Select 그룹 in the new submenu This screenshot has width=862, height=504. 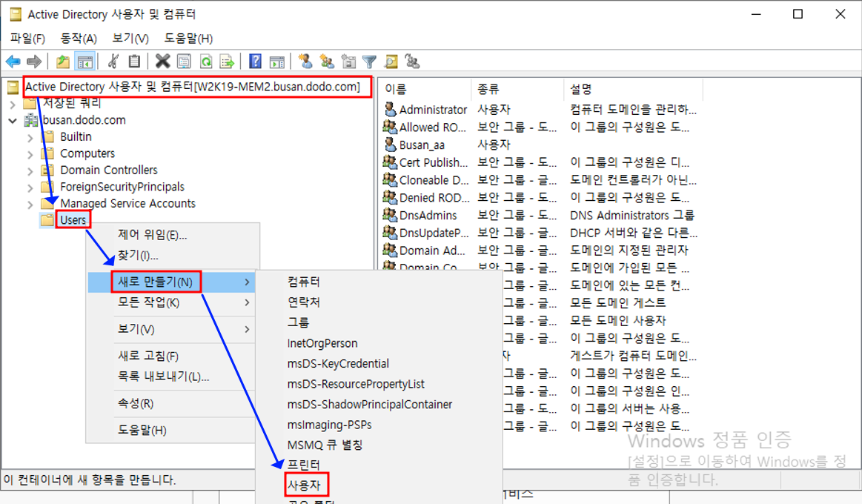click(x=298, y=322)
